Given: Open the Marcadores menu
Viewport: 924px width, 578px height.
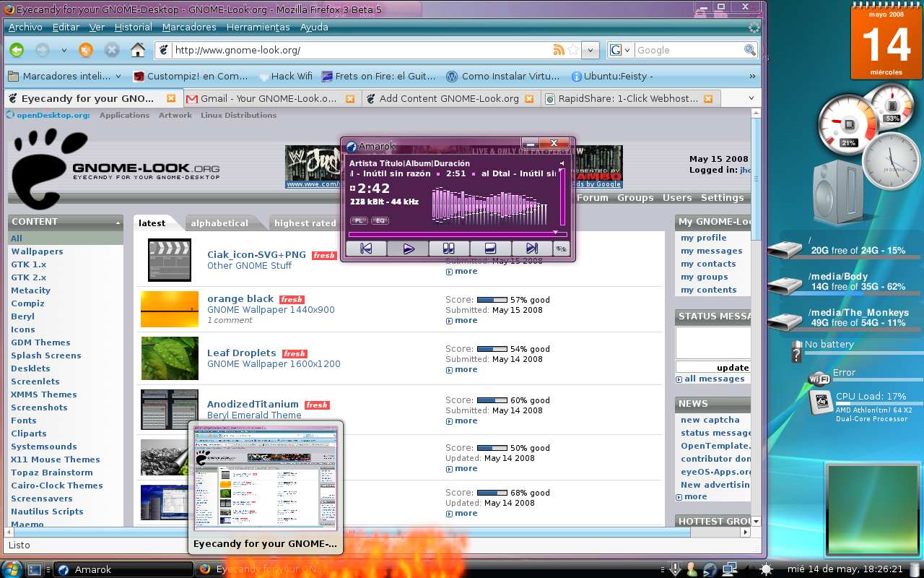Looking at the screenshot, I should (189, 27).
